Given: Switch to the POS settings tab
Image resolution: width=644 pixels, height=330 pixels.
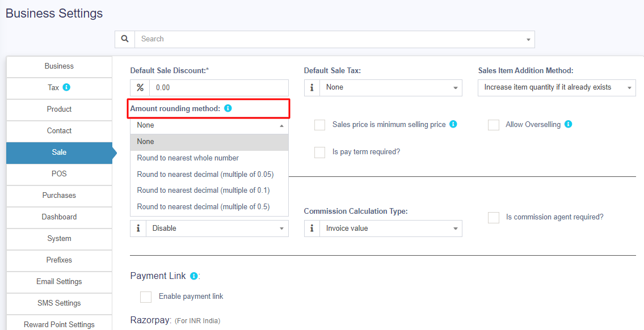Looking at the screenshot, I should point(59,174).
